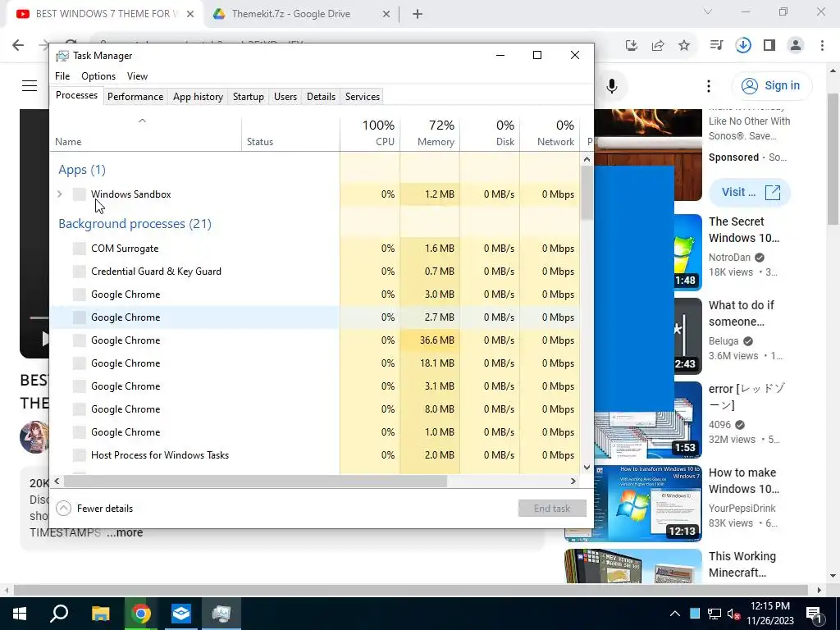The height and width of the screenshot is (630, 840).
Task: Click Task Manager horizontal scrollbar left arrow
Action: tap(57, 481)
